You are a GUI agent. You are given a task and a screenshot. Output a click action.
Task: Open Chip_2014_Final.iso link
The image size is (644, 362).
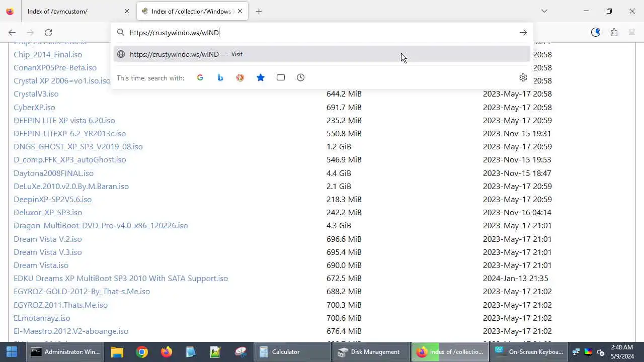click(x=48, y=54)
